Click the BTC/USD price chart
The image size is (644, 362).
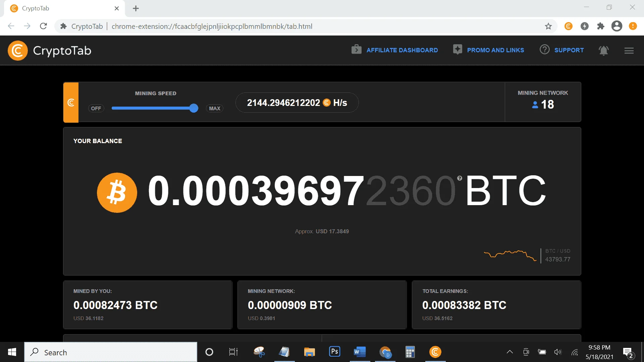pyautogui.click(x=510, y=255)
